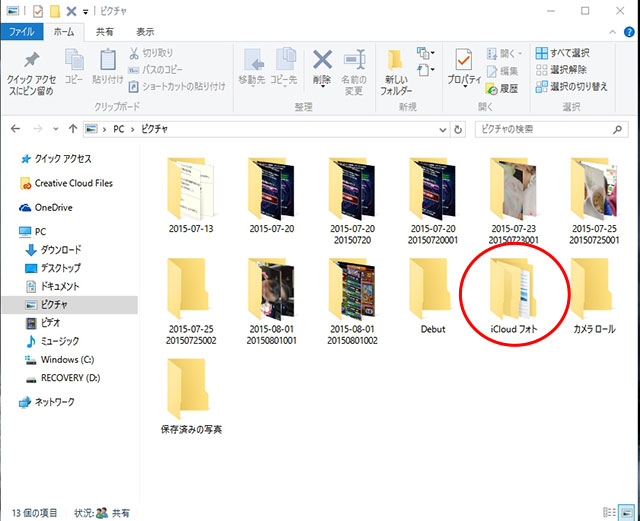Click the 13 個の項目 status text
640x521 pixels.
coord(35,513)
